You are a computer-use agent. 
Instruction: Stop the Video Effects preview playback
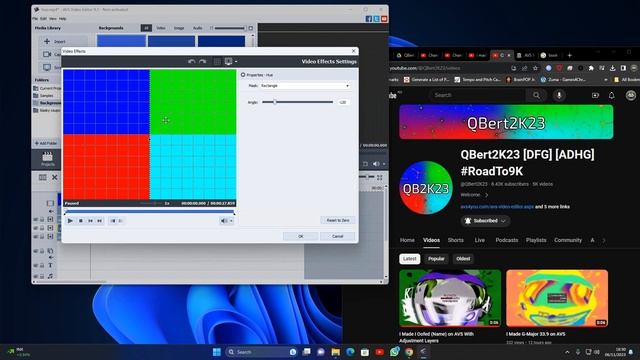point(80,221)
